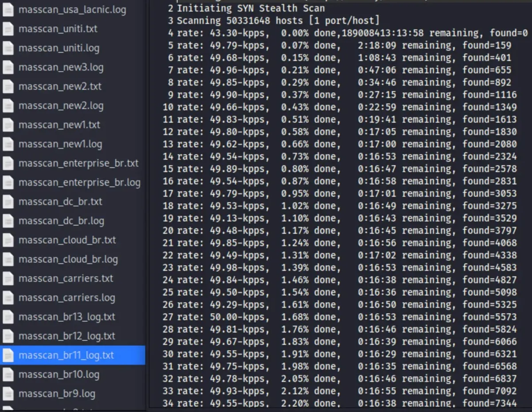Screen dimensions: 532x412
Task: Open the masscan_br9.log file name
Action: 57,394
